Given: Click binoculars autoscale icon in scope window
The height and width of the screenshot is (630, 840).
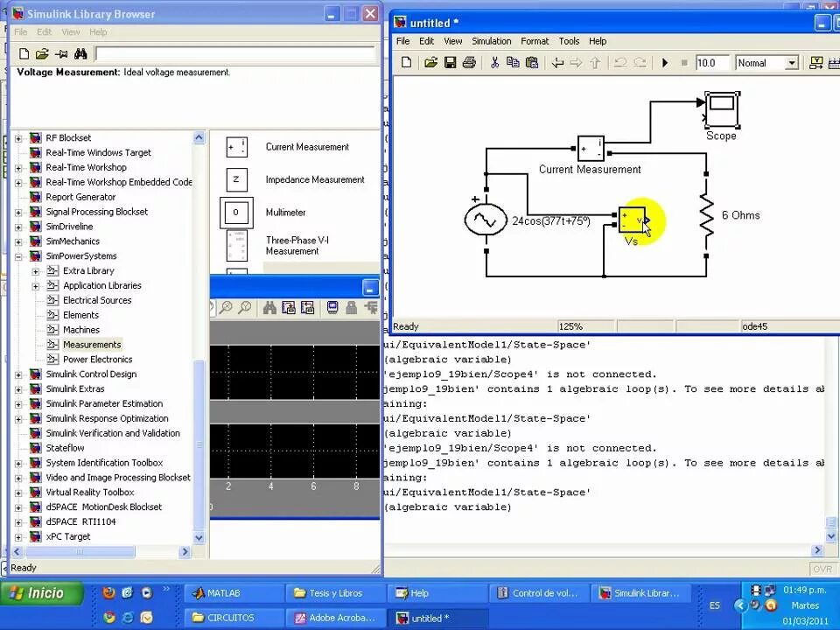Looking at the screenshot, I should click(x=269, y=307).
